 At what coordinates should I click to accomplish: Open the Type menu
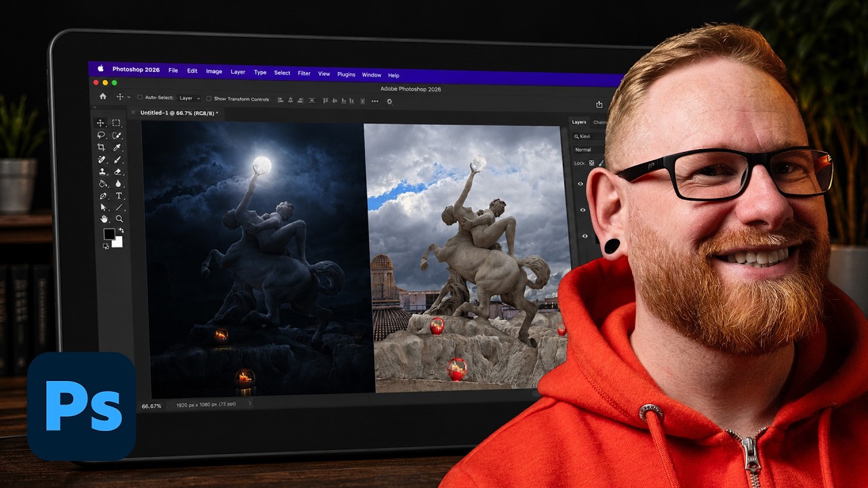click(260, 73)
